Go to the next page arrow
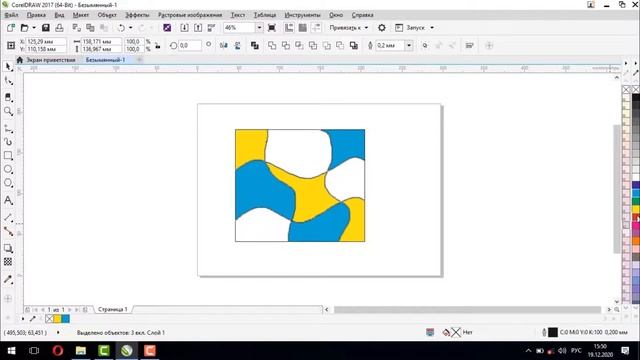The height and width of the screenshot is (360, 640). 70,310
